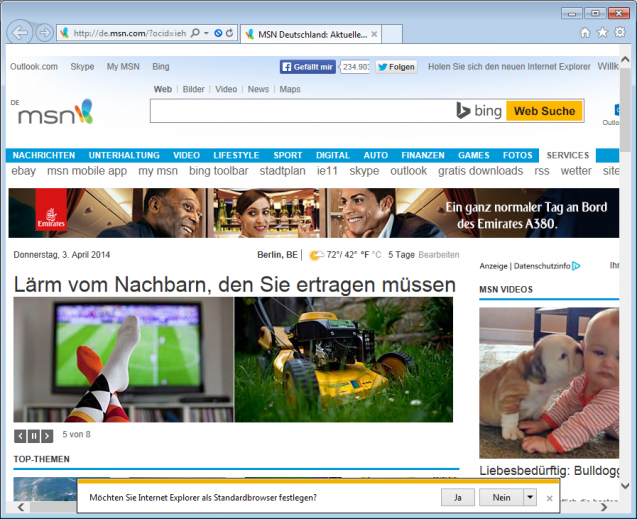Open ebay service link
The image size is (637, 519).
click(24, 171)
